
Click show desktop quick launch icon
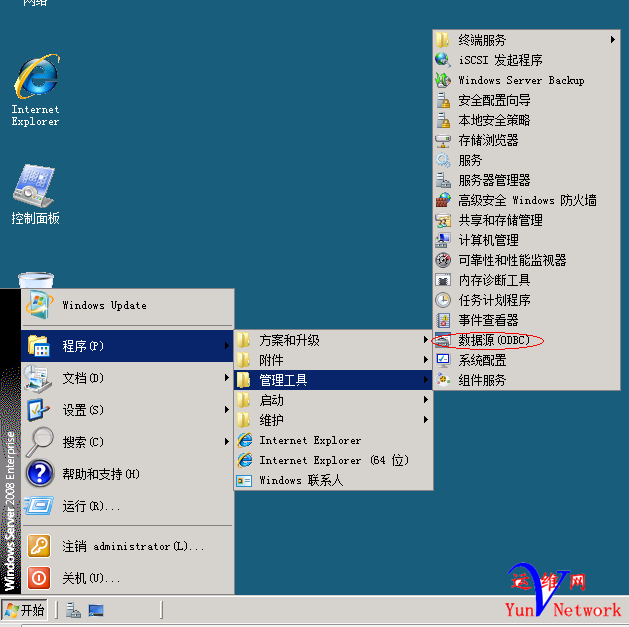coord(96,611)
